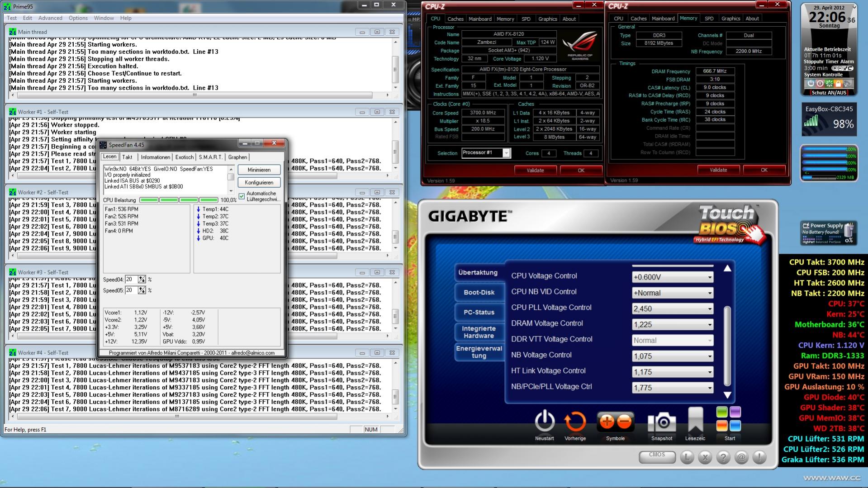Image resolution: width=868 pixels, height=488 pixels.
Task: Open PC-Status in the TouchBIOS sidebar
Action: tap(479, 312)
